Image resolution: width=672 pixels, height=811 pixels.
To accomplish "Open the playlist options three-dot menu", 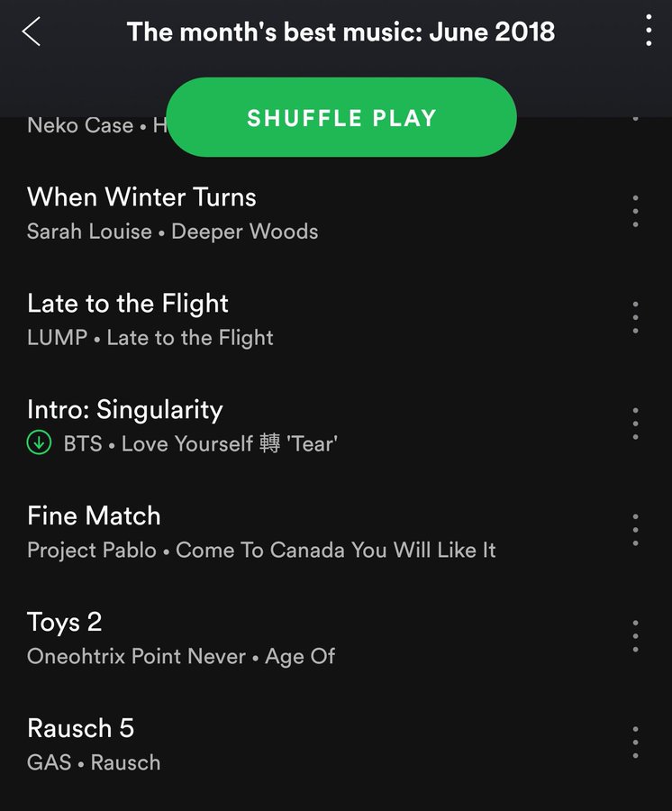I will [649, 31].
